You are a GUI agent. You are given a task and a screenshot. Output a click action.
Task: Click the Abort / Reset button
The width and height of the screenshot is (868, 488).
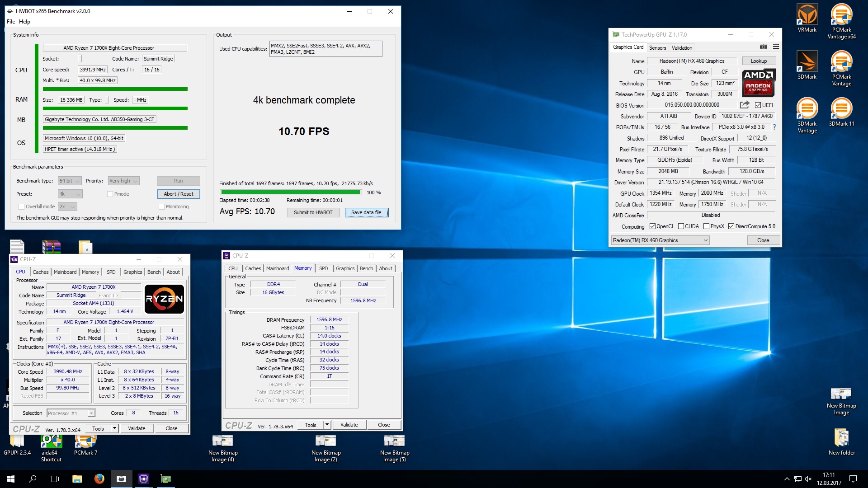[179, 194]
